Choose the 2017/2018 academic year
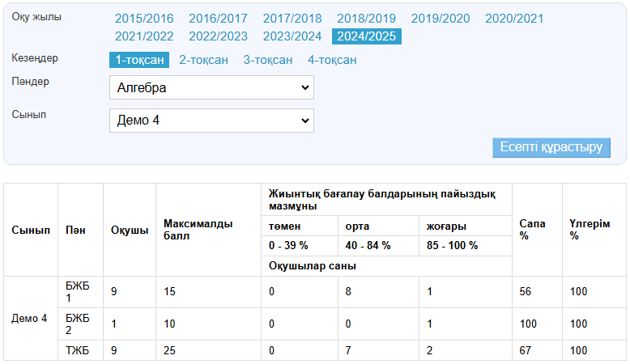 [292, 19]
